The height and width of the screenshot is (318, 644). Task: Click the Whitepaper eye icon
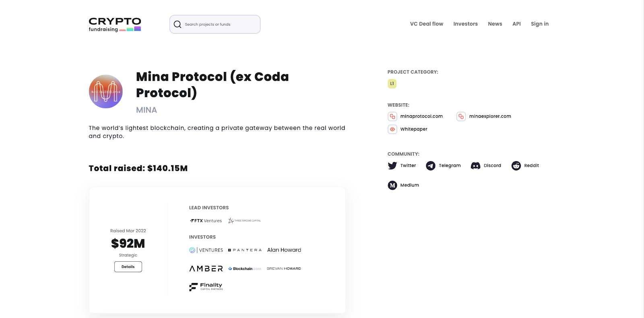point(392,129)
